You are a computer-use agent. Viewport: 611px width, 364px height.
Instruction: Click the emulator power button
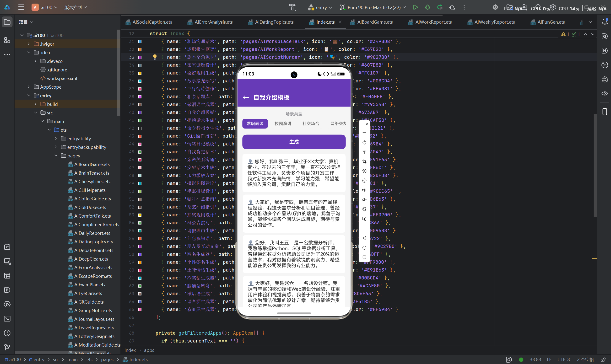(364, 143)
